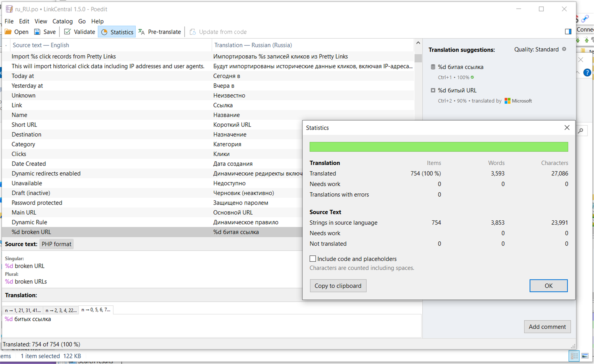
Task: Click the Save floppy disk icon
Action: (x=37, y=32)
